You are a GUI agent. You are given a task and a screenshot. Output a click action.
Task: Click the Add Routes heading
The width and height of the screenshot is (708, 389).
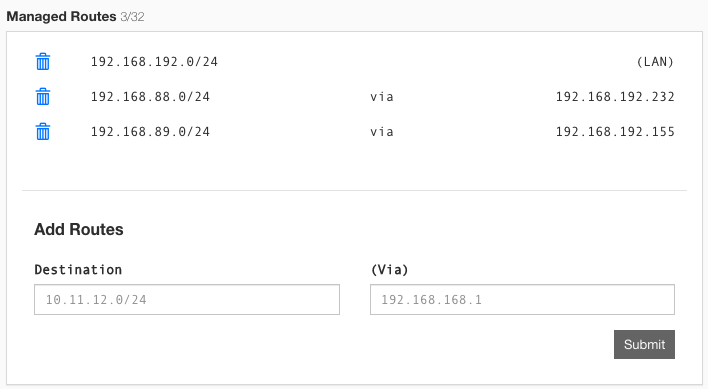[x=79, y=229]
